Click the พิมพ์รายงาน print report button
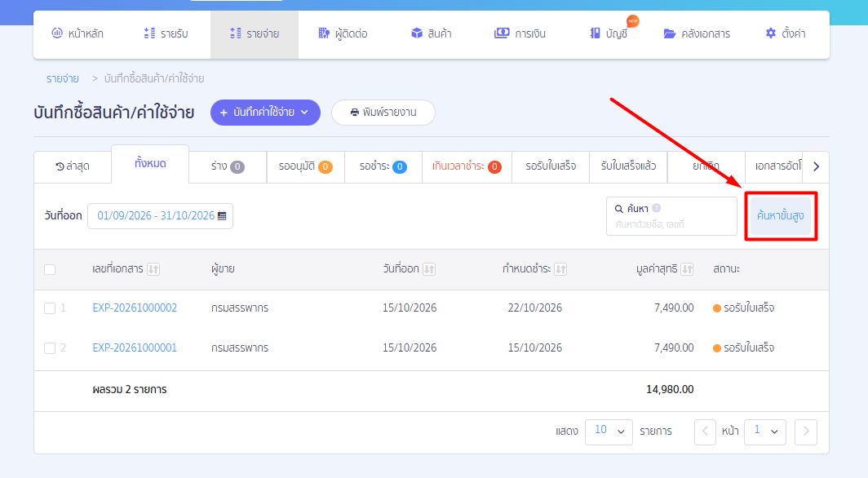Viewport: 868px width, 478px height. tap(383, 113)
